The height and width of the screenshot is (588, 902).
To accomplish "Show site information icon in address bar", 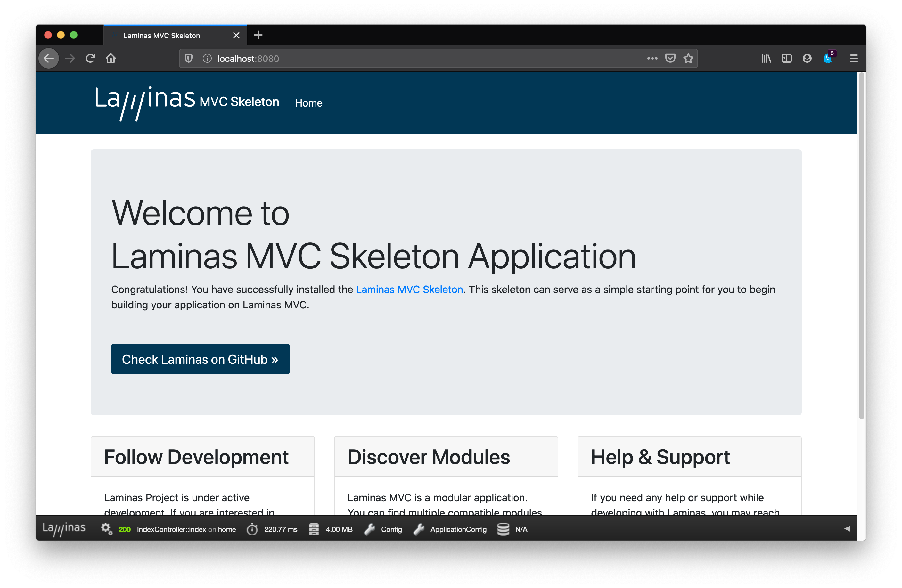I will point(207,58).
